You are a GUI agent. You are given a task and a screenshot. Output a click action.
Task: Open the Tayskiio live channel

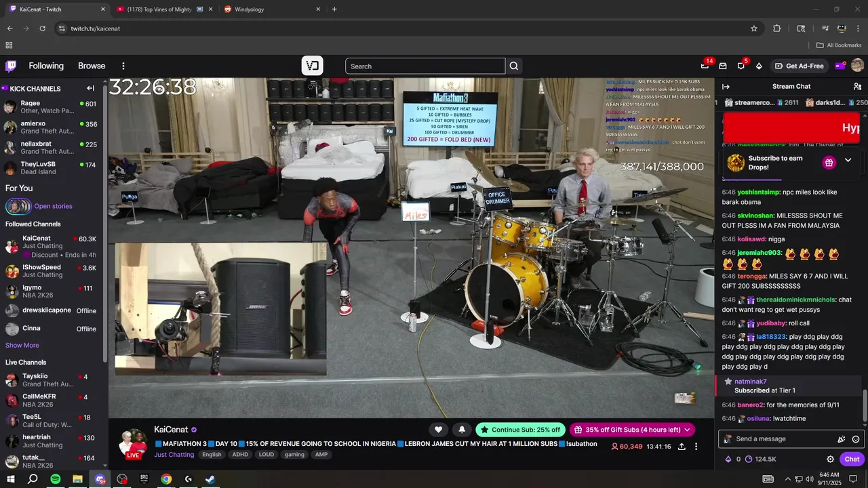click(51, 380)
